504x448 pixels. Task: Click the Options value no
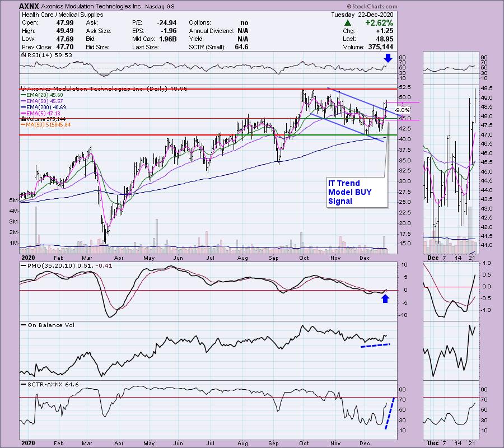point(244,23)
